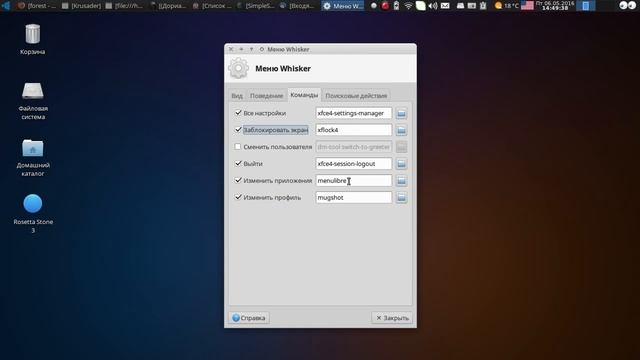Click the red round tray icon
Image resolution: width=640 pixels, height=360 pixels.
(385, 6)
